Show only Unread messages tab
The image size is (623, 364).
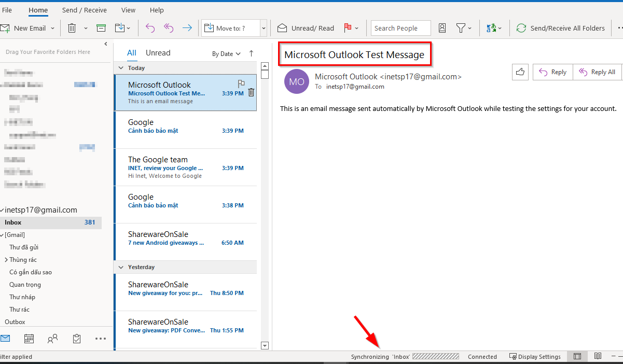click(158, 53)
